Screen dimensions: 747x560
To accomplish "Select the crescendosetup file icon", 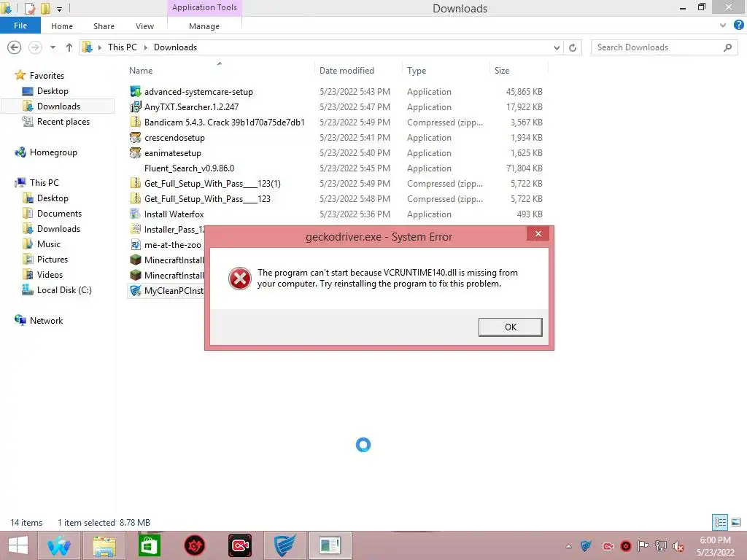I will pos(135,138).
